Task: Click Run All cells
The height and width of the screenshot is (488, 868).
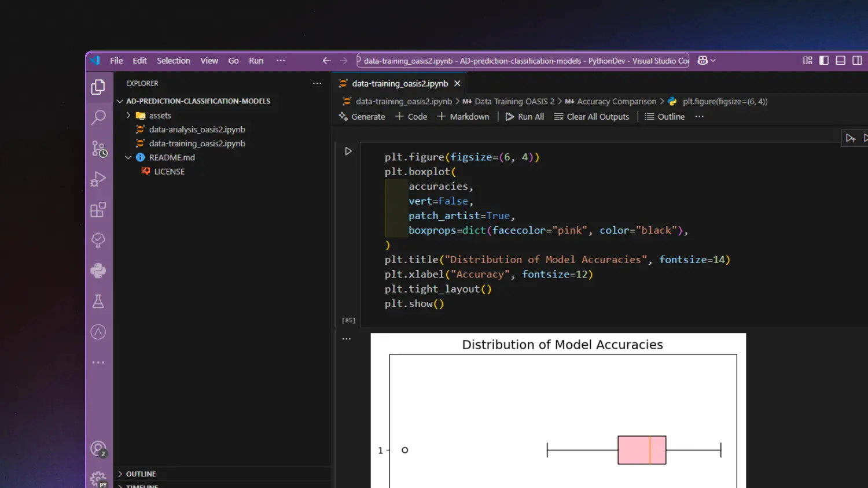Action: point(525,116)
